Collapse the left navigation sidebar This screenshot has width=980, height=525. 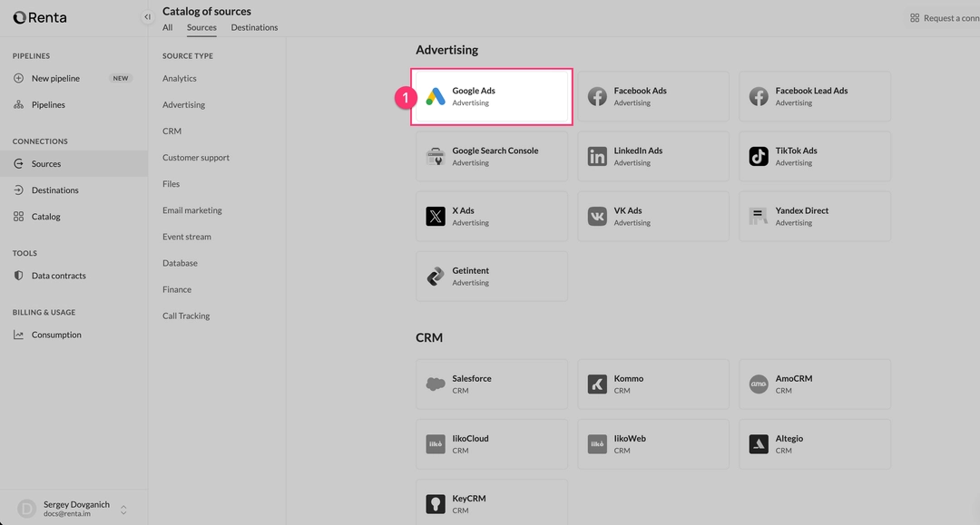click(x=146, y=15)
